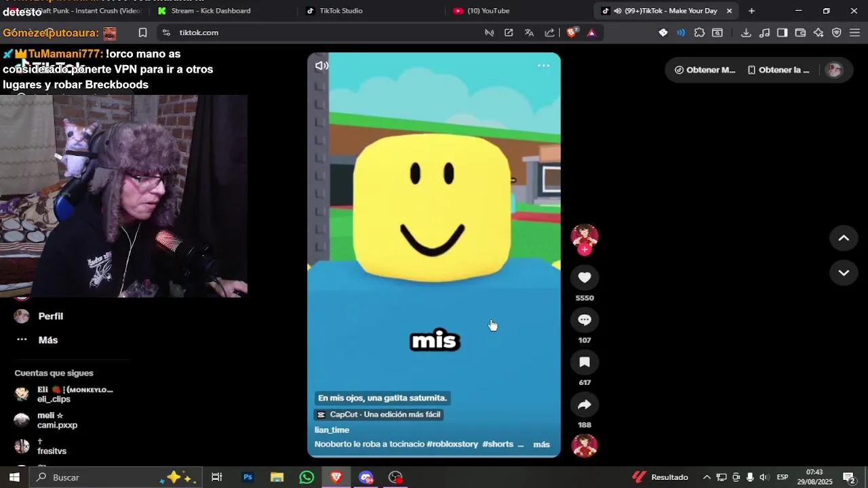Click the Brave Rewards triangle icon

591,33
